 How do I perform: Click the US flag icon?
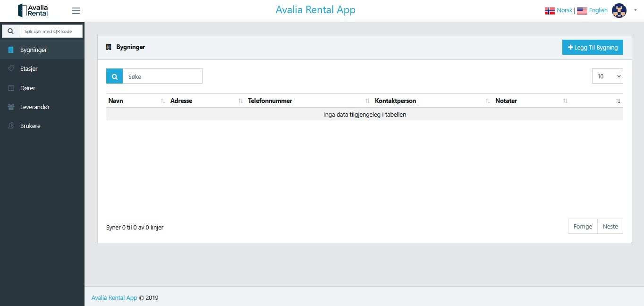[x=582, y=10]
